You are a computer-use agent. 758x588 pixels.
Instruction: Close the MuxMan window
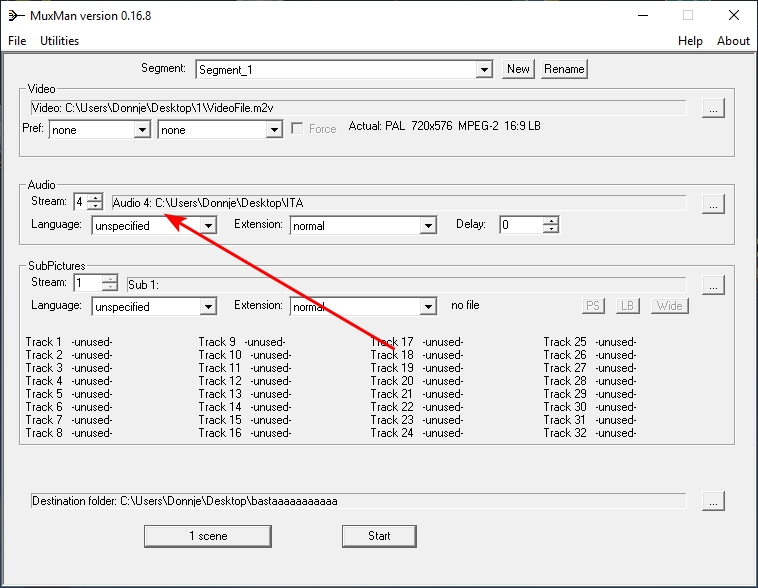pos(734,15)
